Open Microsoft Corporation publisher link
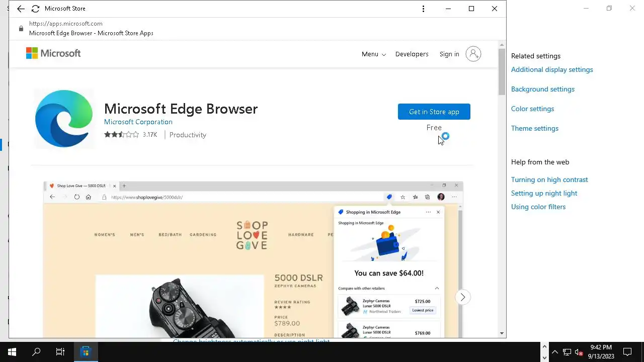This screenshot has width=644, height=362. [138, 122]
